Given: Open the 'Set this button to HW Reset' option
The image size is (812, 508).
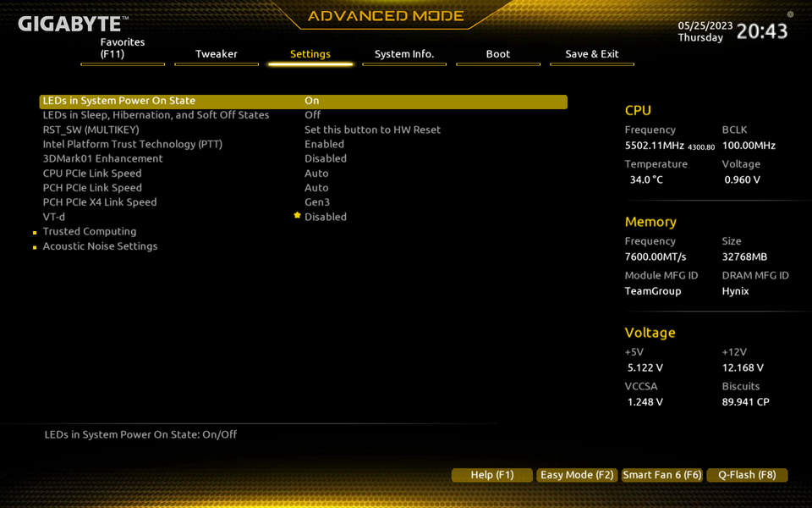Looking at the screenshot, I should point(372,130).
